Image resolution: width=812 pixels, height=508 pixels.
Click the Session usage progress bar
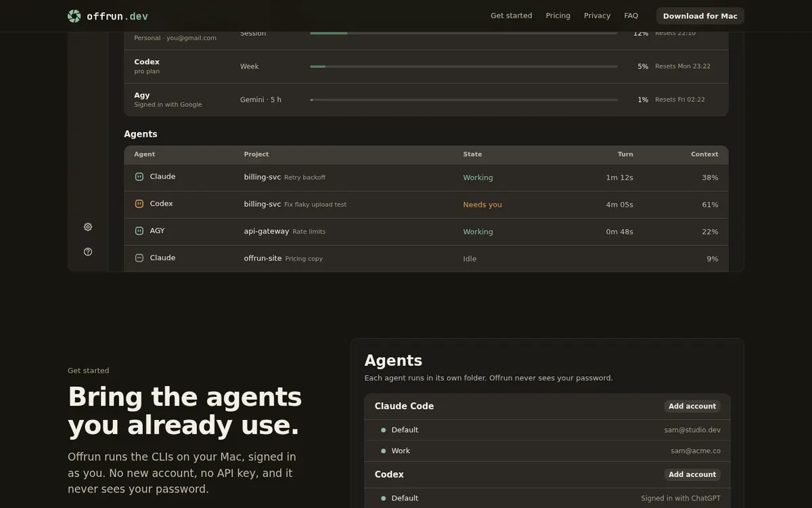point(464,33)
